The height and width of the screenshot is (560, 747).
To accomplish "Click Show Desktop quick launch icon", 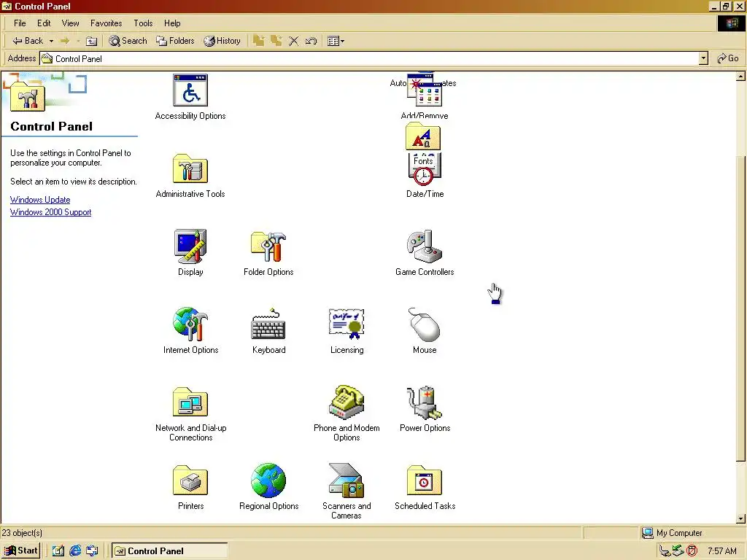I will [58, 551].
